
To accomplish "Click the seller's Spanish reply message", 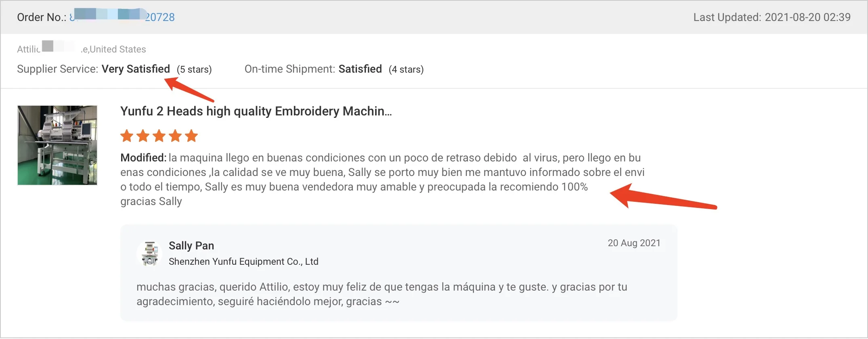I will (x=382, y=294).
